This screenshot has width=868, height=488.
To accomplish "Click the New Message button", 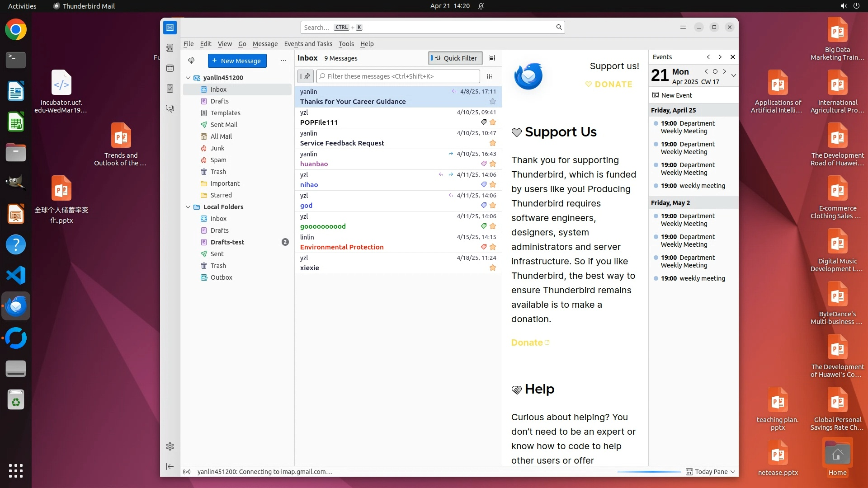I will coord(237,61).
